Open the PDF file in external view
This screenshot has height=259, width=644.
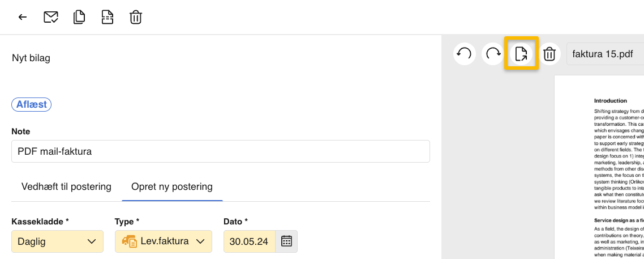point(521,54)
